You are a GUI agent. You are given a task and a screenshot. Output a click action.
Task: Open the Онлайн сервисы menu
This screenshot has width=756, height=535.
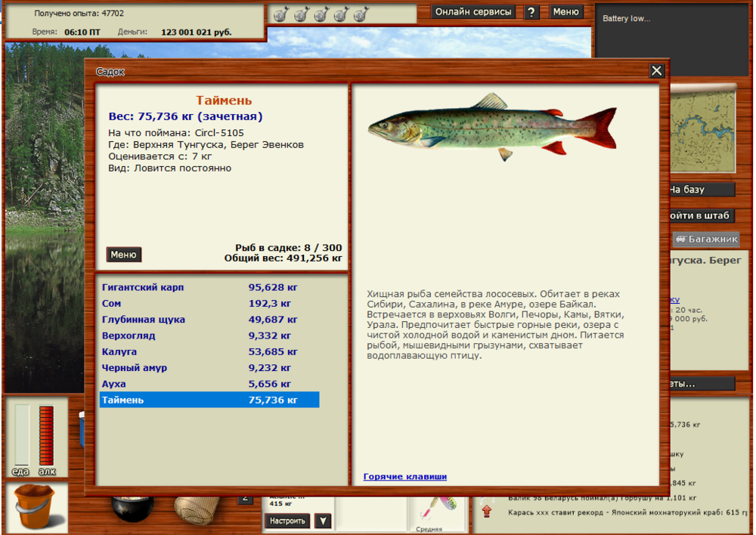click(474, 12)
